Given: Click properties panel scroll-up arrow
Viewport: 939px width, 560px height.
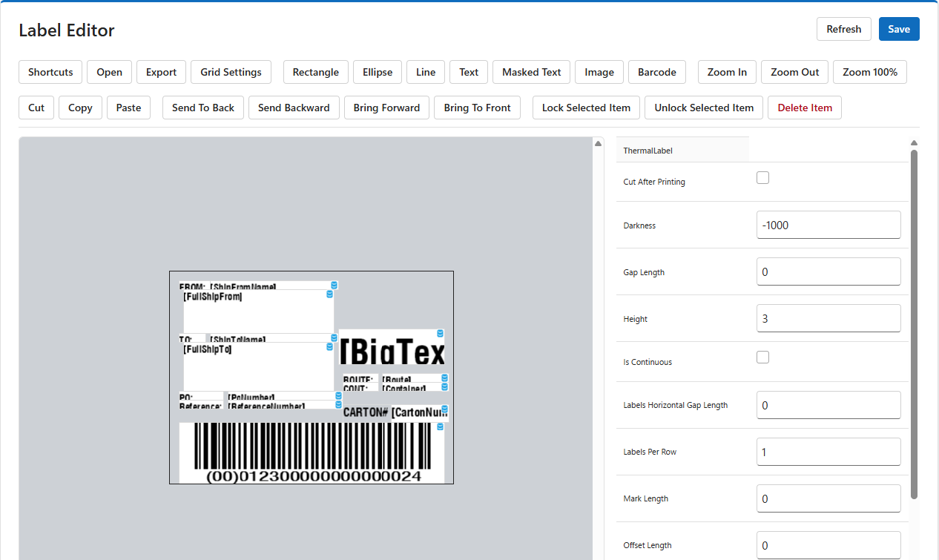Looking at the screenshot, I should pyautogui.click(x=914, y=143).
